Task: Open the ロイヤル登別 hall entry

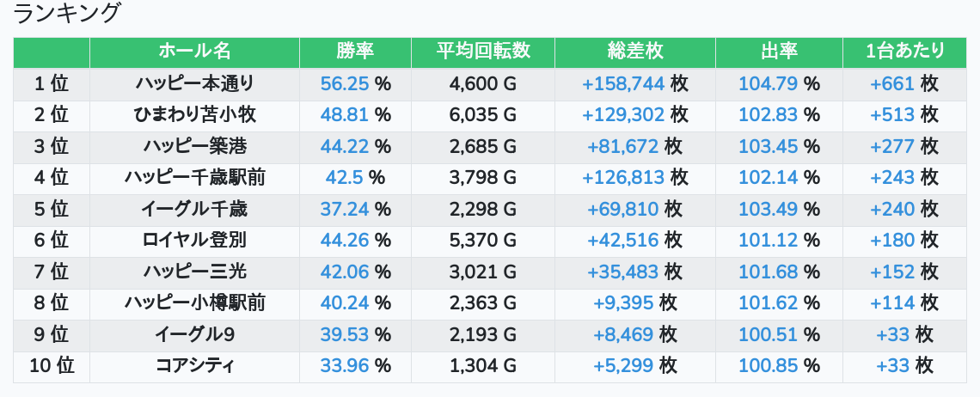Action: pyautogui.click(x=195, y=240)
